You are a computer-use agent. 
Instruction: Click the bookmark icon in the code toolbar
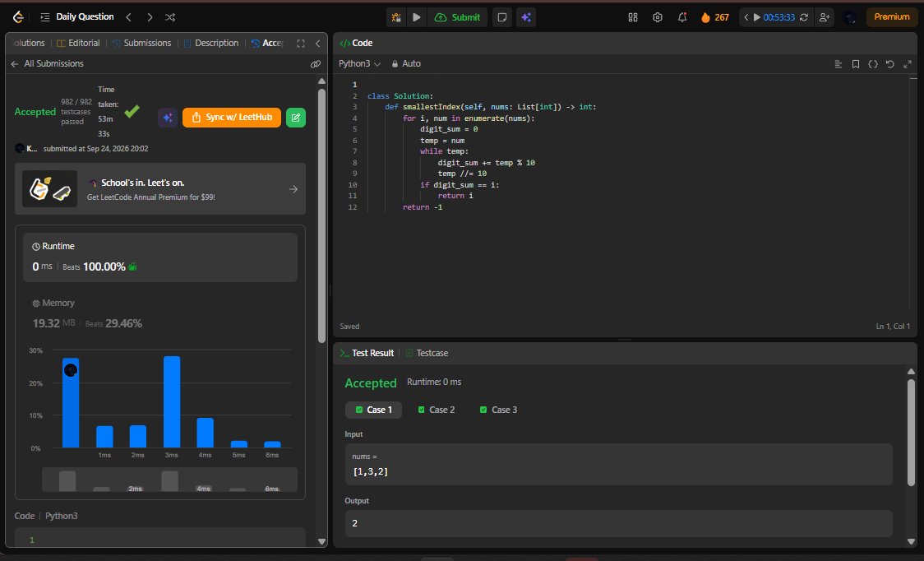click(856, 64)
